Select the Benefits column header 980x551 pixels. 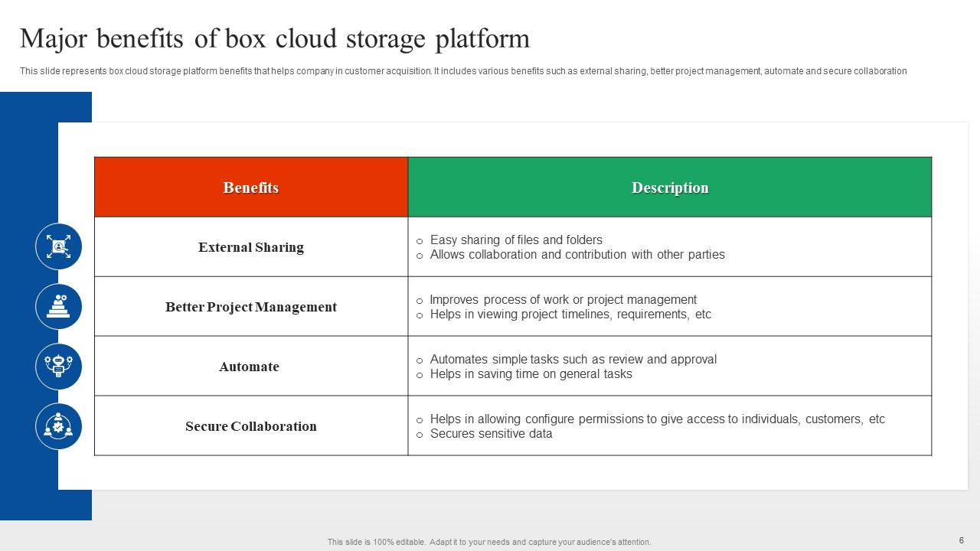point(251,186)
